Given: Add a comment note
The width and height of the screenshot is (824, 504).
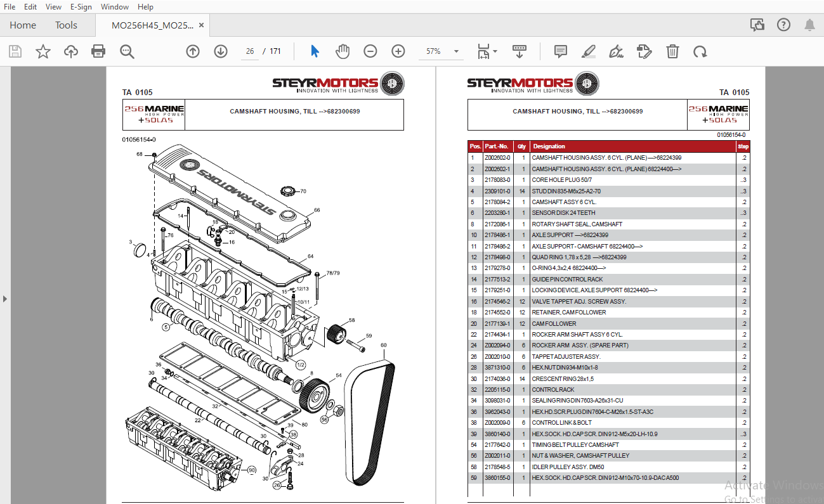Looking at the screenshot, I should (x=561, y=51).
